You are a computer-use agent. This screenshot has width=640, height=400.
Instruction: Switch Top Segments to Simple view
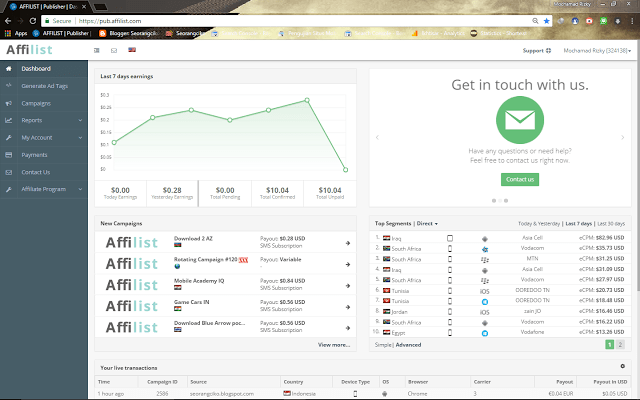384,344
